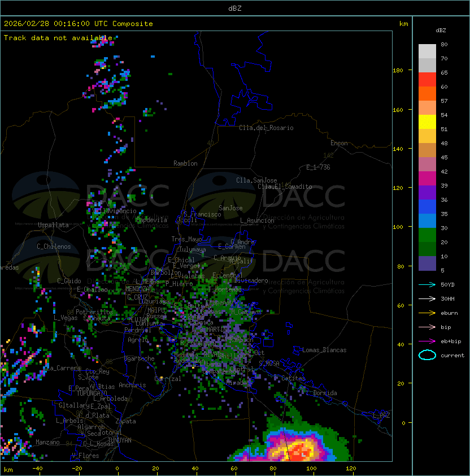Pick the royal blue swatch below 36 dBZ
Viewport: 470px width, 476px height.
(x=427, y=207)
